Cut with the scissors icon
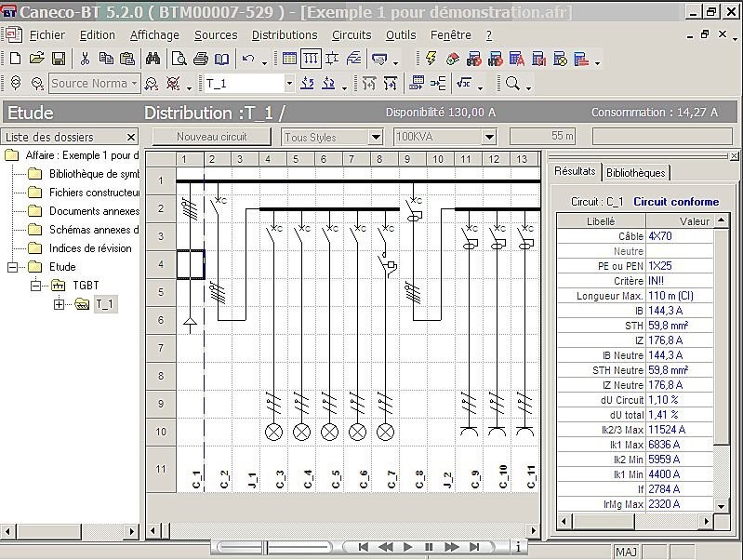743x560 pixels. (x=85, y=59)
